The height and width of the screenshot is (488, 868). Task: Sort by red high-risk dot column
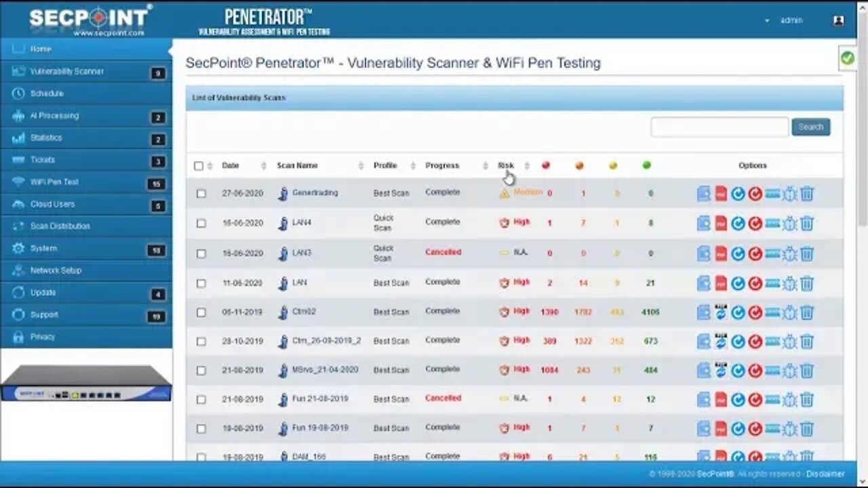(x=546, y=165)
